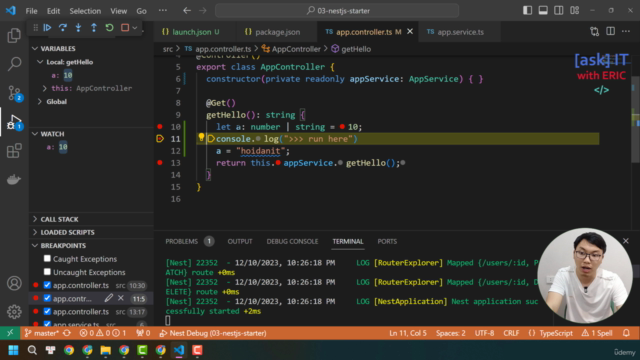
Task: Open Windows Start menu
Action: tap(13, 350)
